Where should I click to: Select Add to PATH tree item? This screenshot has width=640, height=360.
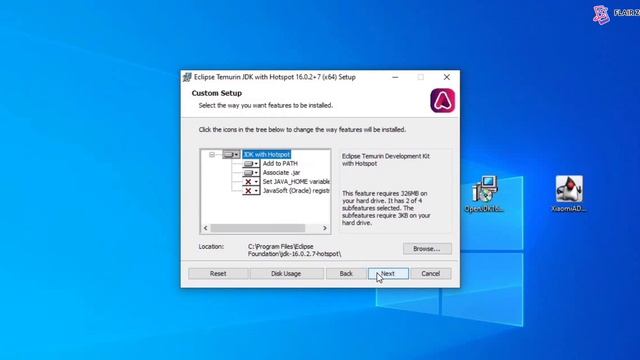pos(280,164)
